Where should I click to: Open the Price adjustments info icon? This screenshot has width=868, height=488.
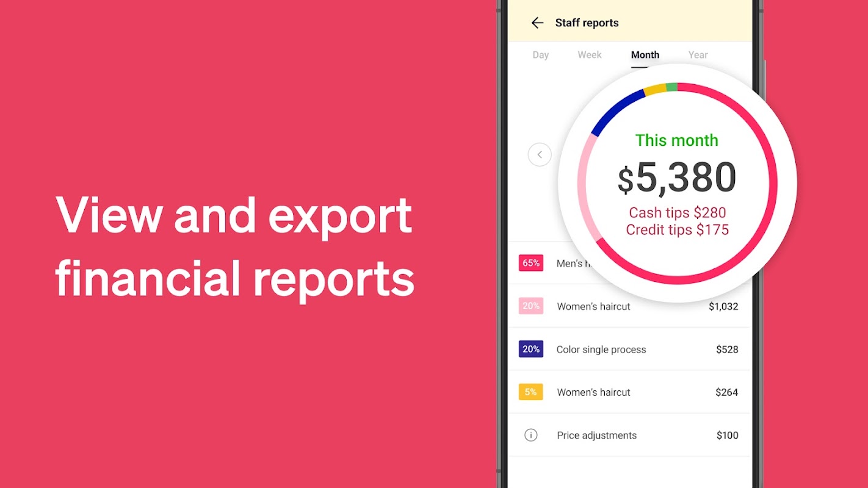531,435
